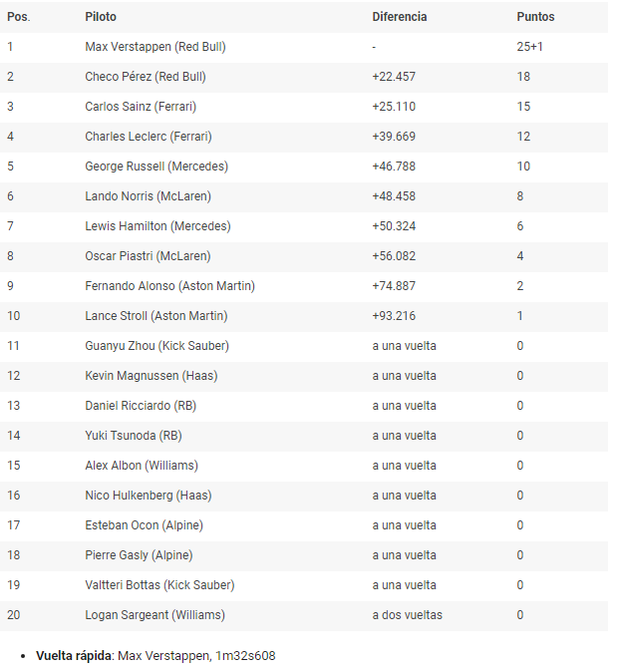
Task: Click Carlos Sainz (Ferrari) entry
Action: tap(141, 107)
